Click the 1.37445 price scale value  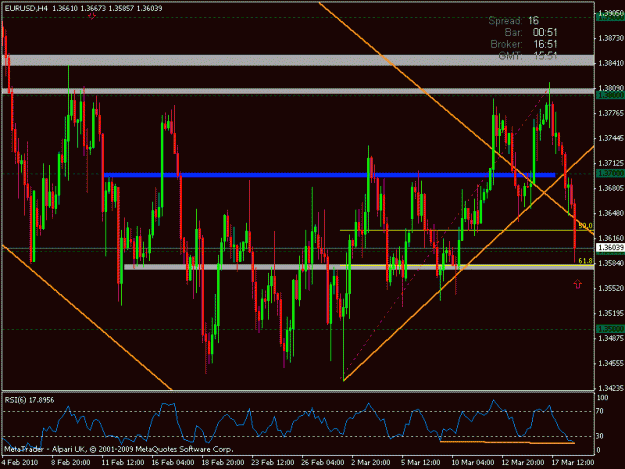click(611, 138)
